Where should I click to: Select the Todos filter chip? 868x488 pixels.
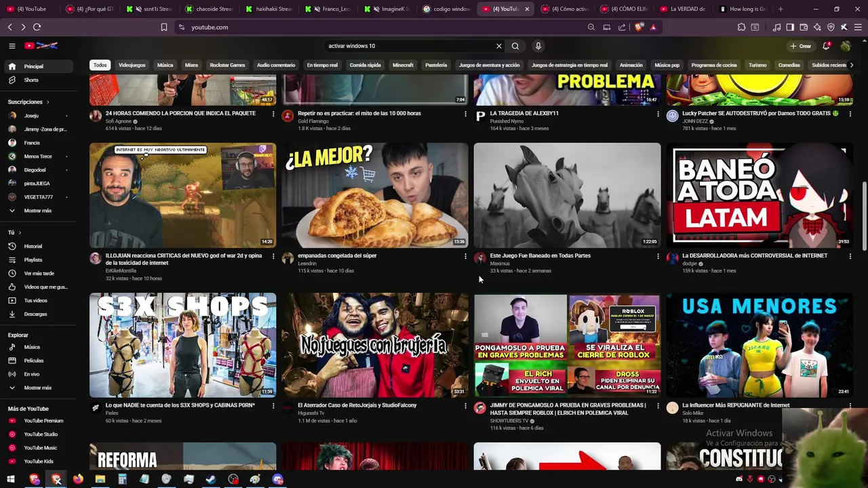coord(100,65)
